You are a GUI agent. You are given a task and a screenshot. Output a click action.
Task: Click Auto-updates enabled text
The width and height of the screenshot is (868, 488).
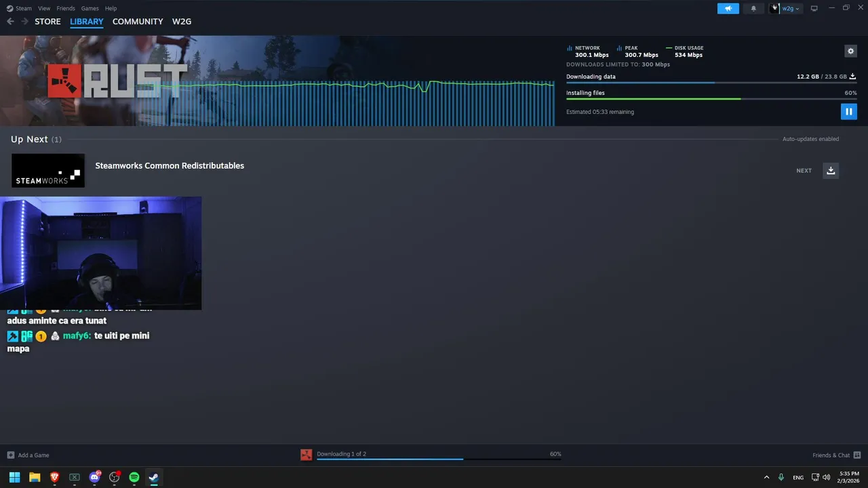coord(810,139)
